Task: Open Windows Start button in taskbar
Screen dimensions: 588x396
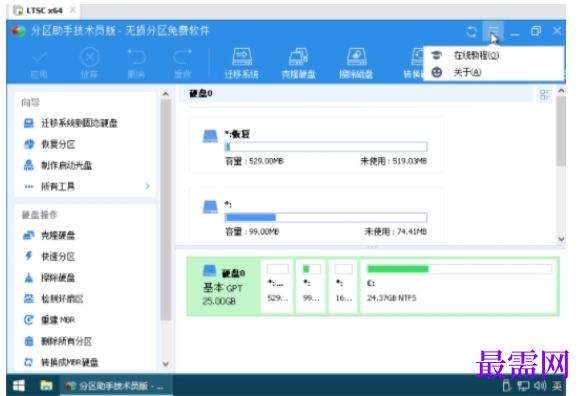Action: pyautogui.click(x=18, y=386)
